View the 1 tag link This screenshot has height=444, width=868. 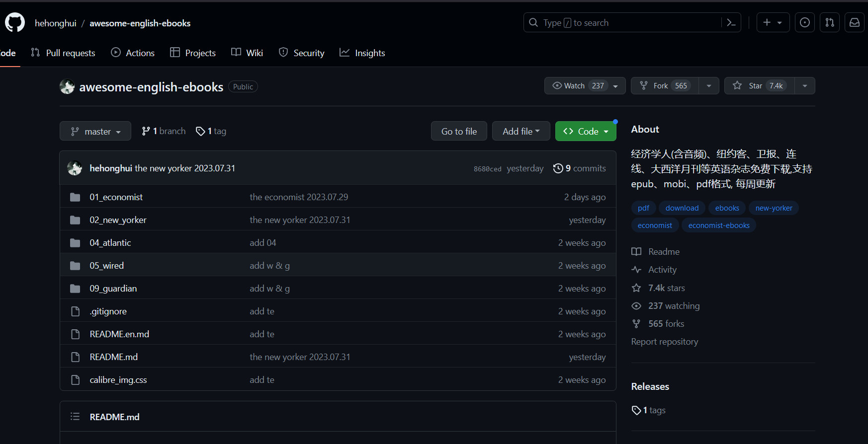(211, 131)
